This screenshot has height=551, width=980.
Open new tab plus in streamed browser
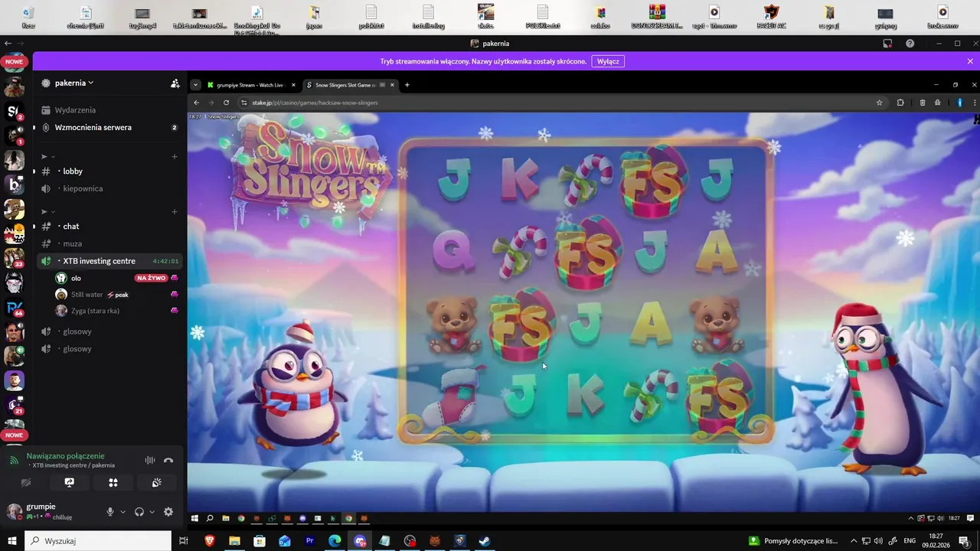(x=407, y=85)
